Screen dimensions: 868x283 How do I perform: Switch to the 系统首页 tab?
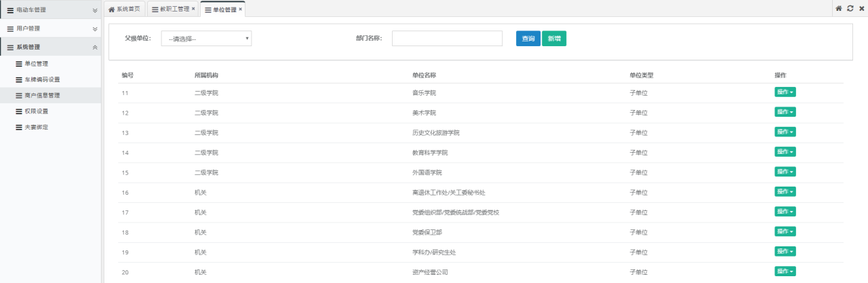click(x=125, y=9)
